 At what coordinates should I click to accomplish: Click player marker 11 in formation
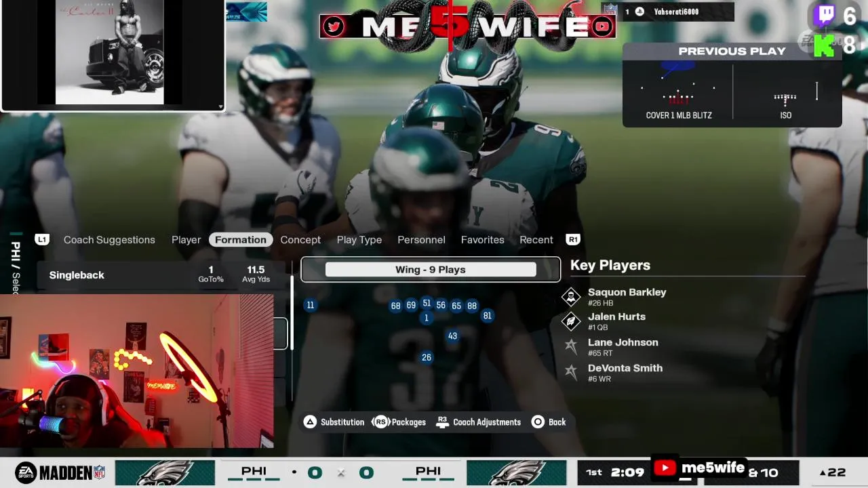coord(310,305)
